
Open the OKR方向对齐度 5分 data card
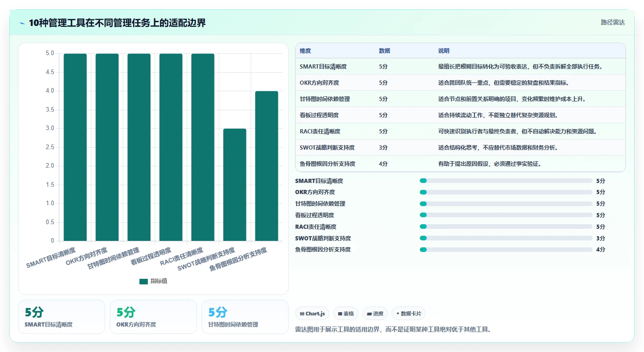(153, 317)
